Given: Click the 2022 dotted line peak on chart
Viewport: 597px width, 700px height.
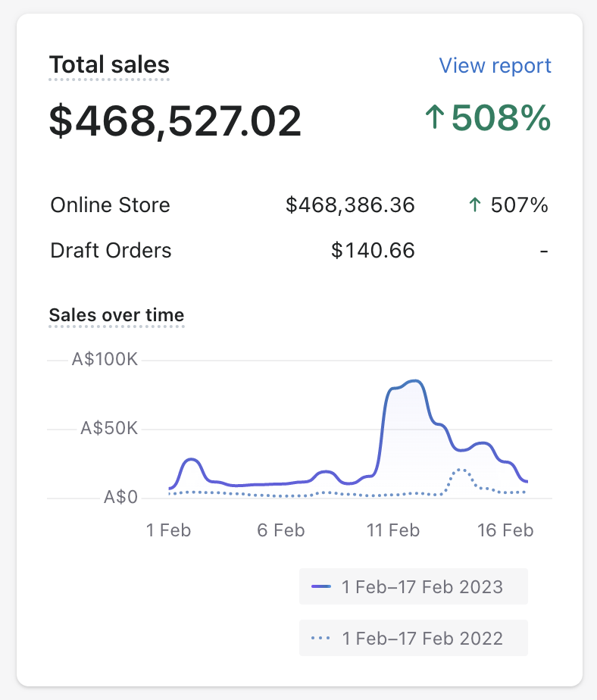Looking at the screenshot, I should pyautogui.click(x=460, y=470).
